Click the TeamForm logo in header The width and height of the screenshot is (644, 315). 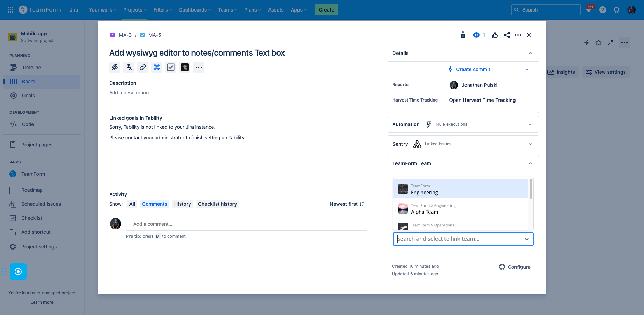[40, 10]
